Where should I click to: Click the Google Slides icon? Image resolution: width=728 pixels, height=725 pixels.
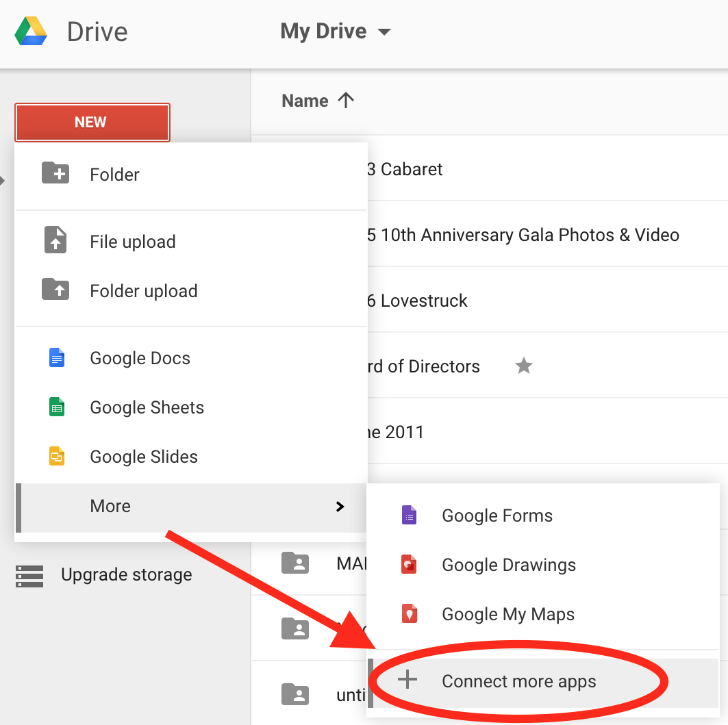pyautogui.click(x=57, y=456)
